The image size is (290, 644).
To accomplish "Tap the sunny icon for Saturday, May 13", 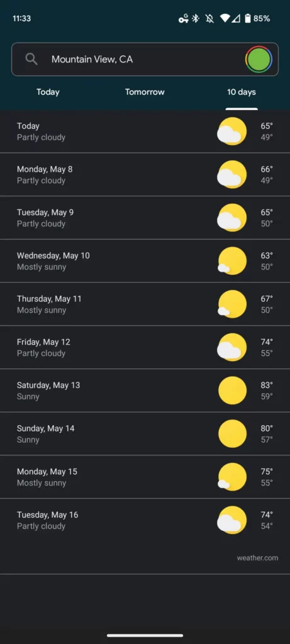I will (233, 391).
